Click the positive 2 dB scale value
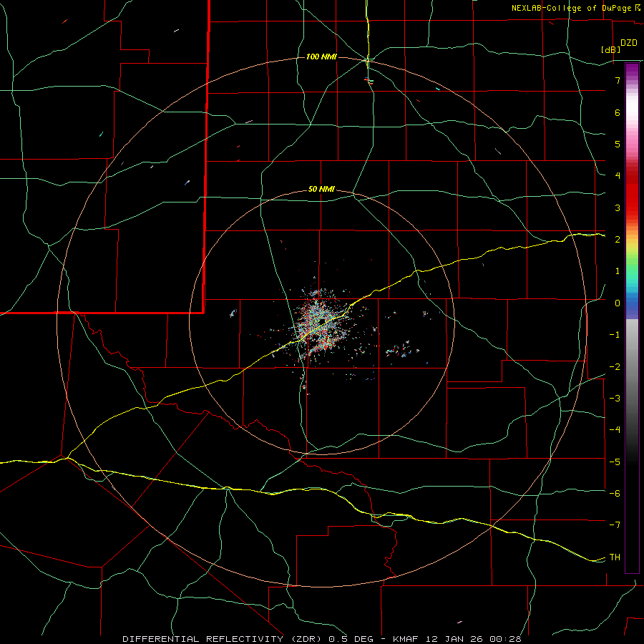This screenshot has height=644, width=644. click(618, 240)
